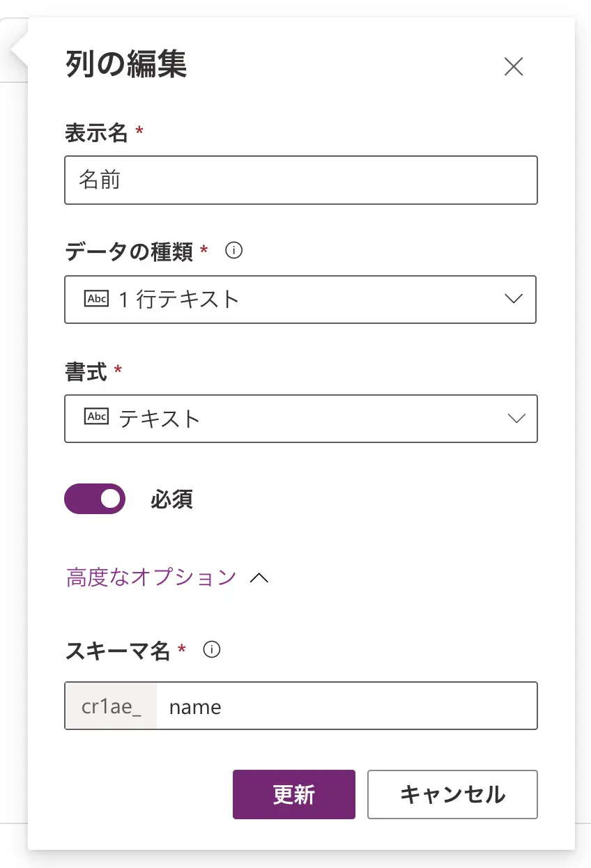Open データの種類 dropdown via chevron arrow
Image resolution: width=591 pixels, height=868 pixels.
click(x=514, y=299)
